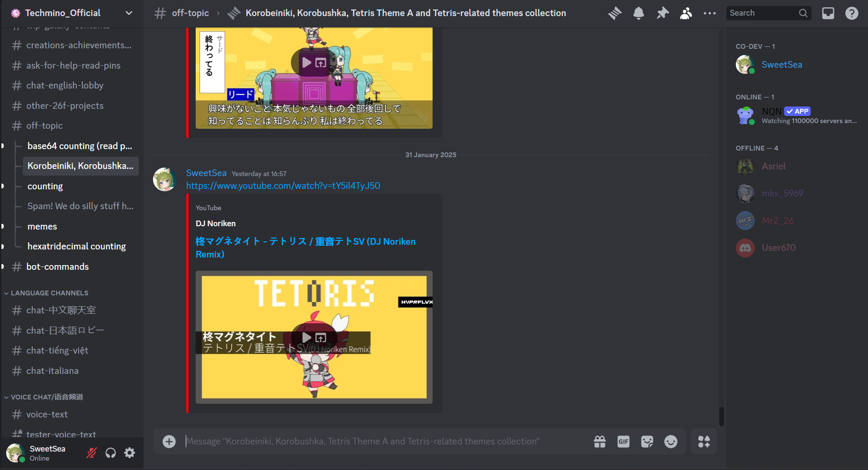868x470 pixels.
Task: Open the Apps launcher icon
Action: click(704, 442)
